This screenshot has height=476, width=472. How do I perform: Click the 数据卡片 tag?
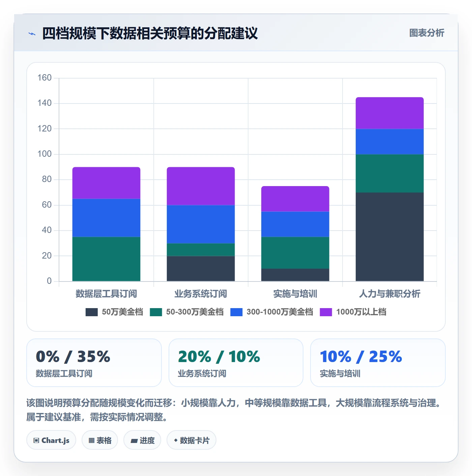coord(191,440)
